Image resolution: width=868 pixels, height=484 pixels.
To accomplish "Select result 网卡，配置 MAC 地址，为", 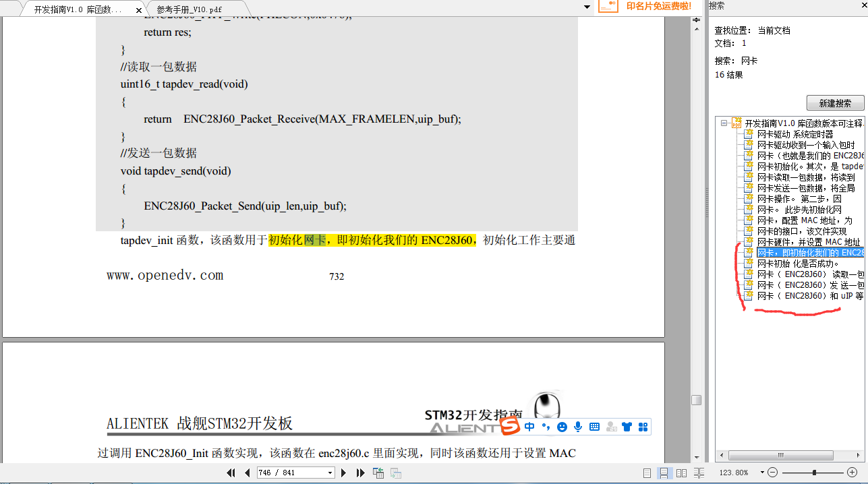I will (x=805, y=220).
